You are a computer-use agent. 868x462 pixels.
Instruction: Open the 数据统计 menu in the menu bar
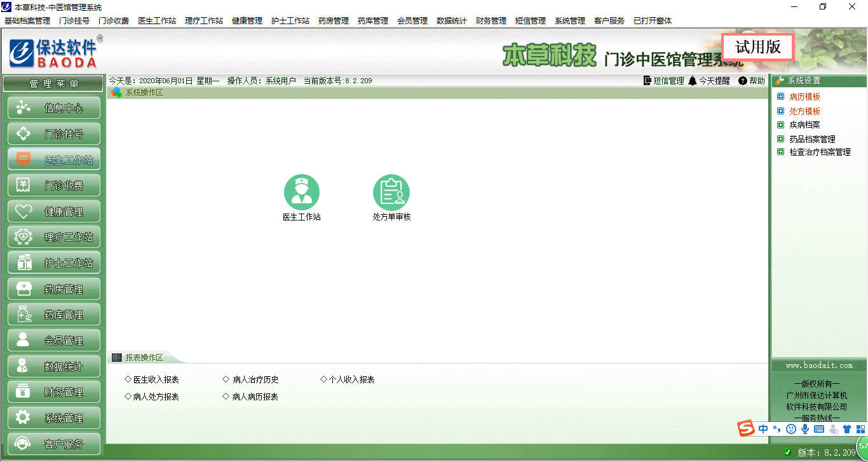click(x=452, y=20)
